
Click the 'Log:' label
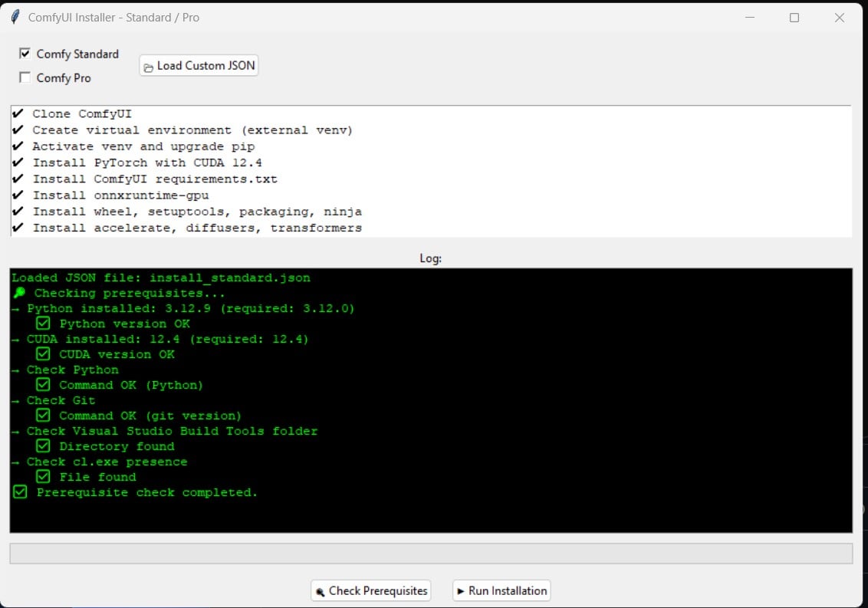(x=431, y=258)
